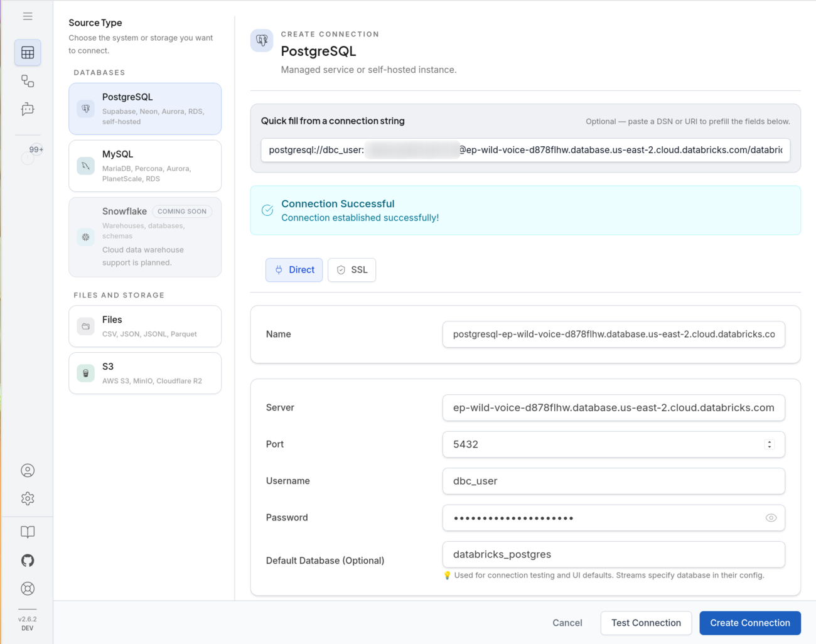816x644 pixels.
Task: Select PostgreSQL source type card
Action: (145, 109)
